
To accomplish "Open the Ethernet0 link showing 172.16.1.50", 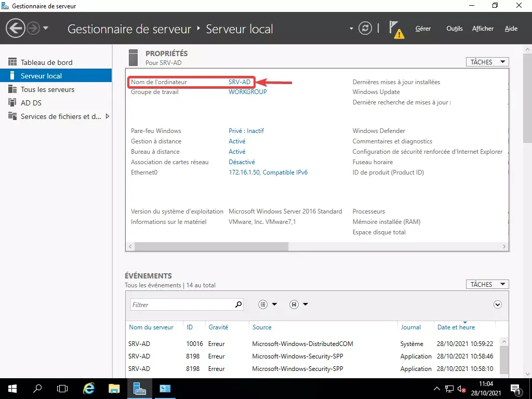I will point(268,172).
